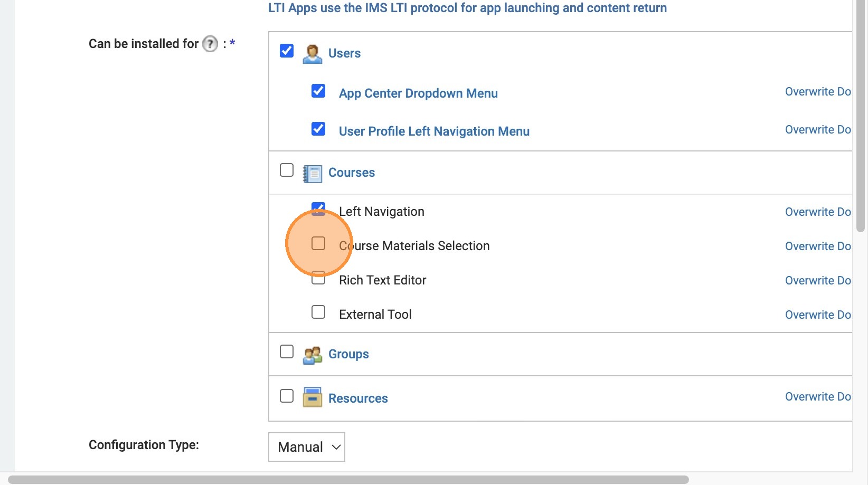Click the Users person icon
This screenshot has height=485, width=868.
(312, 53)
